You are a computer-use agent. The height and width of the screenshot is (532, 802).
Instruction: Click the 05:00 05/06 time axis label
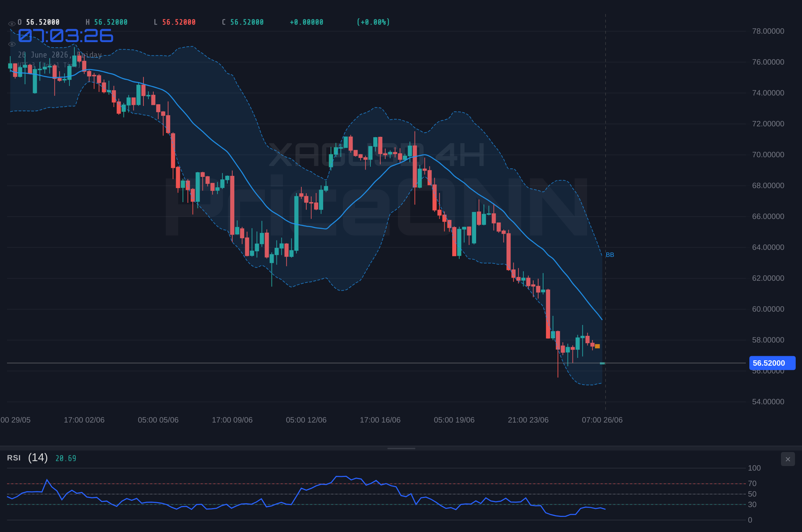click(158, 420)
